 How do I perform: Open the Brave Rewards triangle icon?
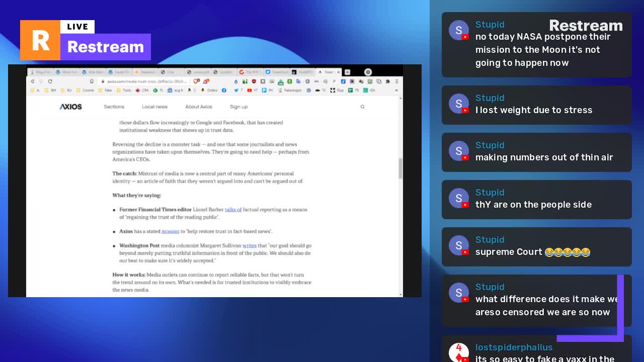click(x=206, y=81)
